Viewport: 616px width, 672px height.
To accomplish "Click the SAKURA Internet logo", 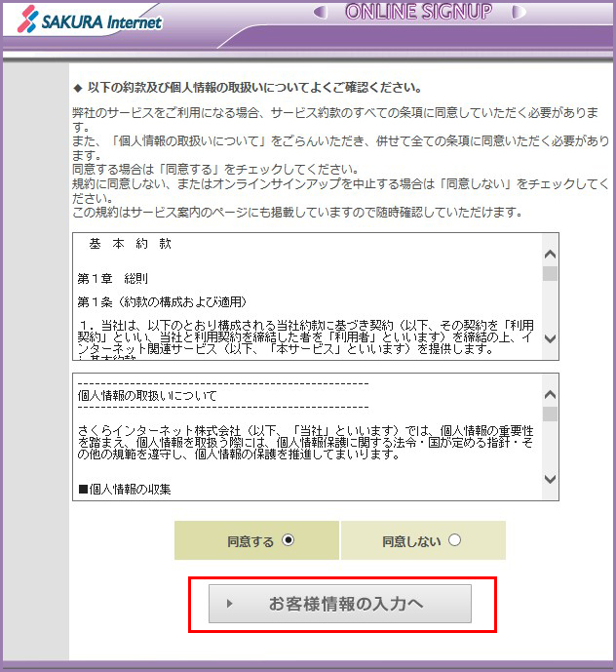I will tap(83, 20).
